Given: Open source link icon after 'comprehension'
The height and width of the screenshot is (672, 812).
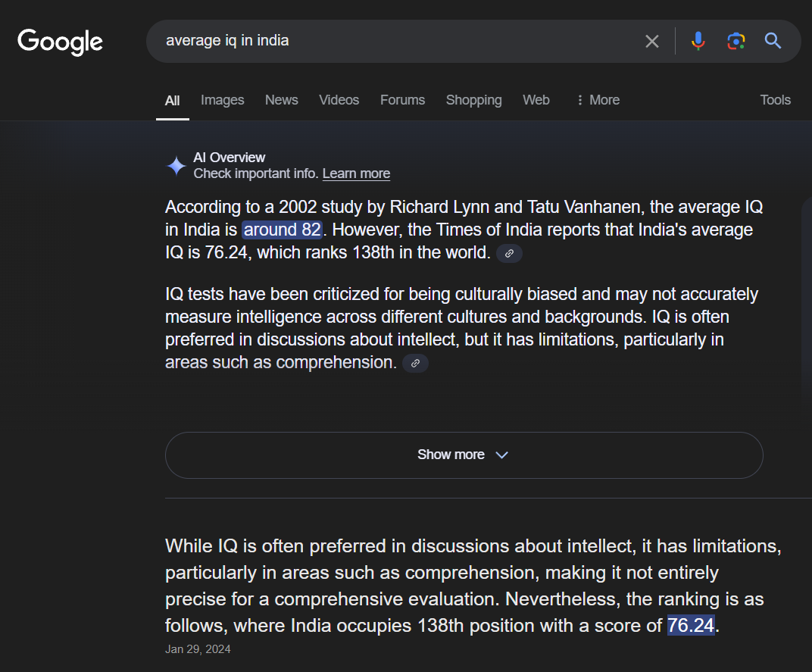Looking at the screenshot, I should click(415, 363).
